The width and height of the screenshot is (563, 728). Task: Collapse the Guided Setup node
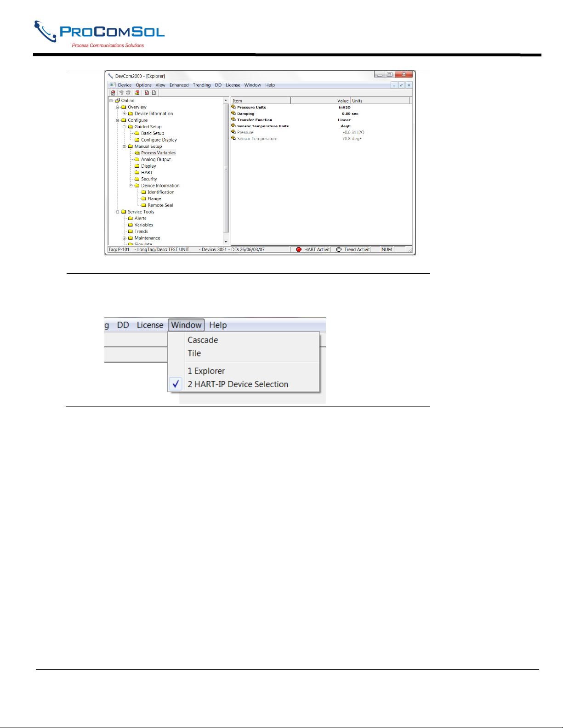point(124,127)
